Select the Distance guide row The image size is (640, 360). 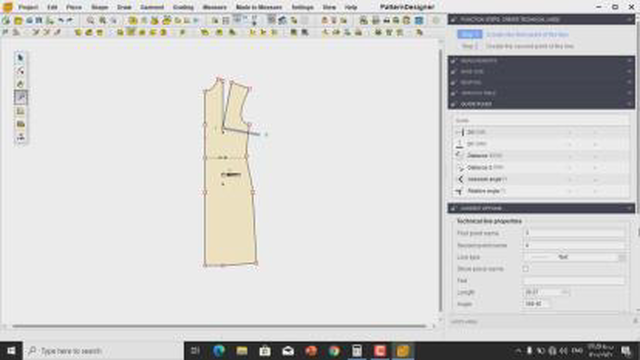[x=541, y=156]
